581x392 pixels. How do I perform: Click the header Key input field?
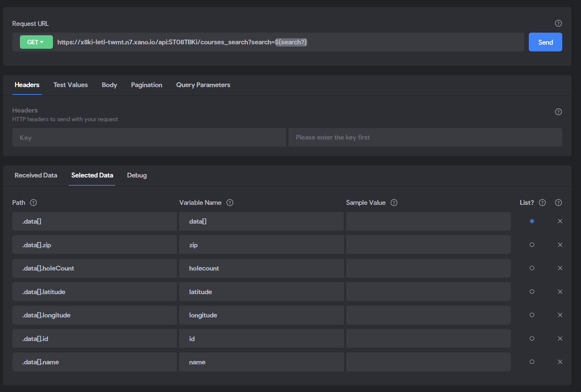click(x=149, y=137)
